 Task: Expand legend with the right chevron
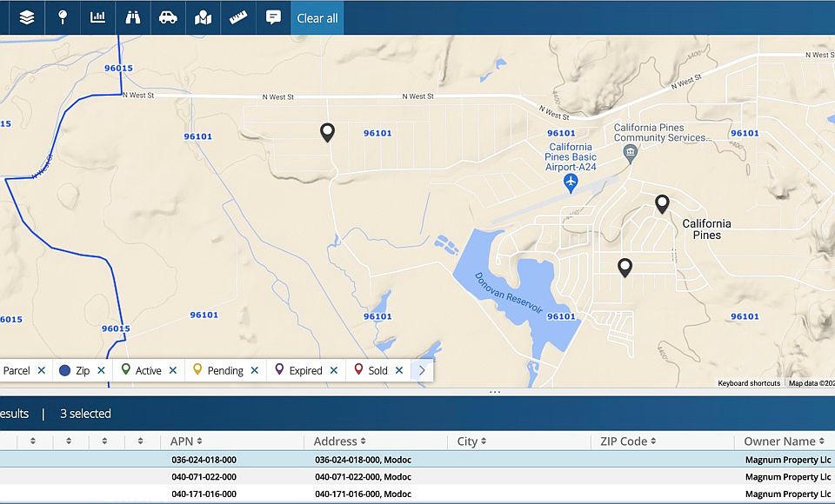click(422, 370)
